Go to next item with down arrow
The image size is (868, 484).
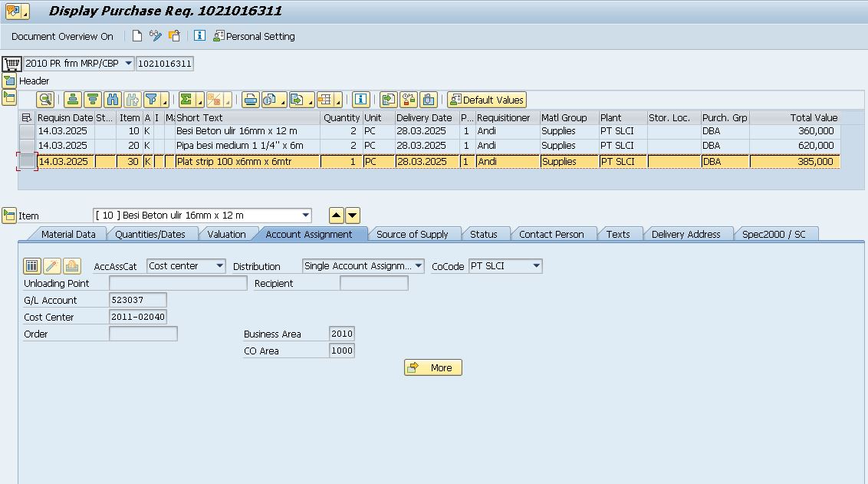pyautogui.click(x=353, y=216)
